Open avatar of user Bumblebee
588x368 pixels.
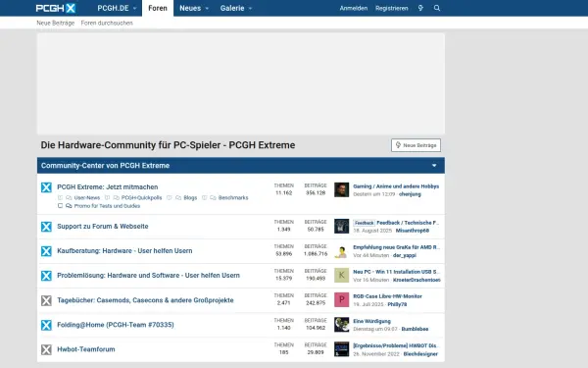pyautogui.click(x=341, y=325)
